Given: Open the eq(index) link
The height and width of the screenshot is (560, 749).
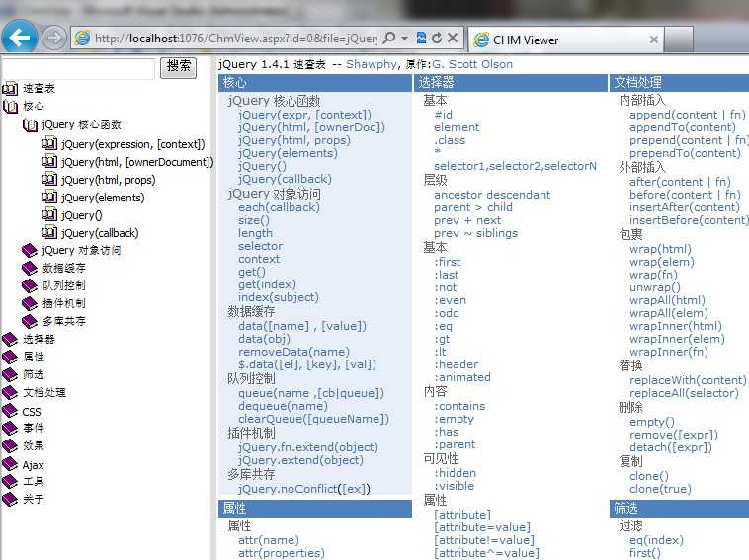Looking at the screenshot, I should click(656, 540).
